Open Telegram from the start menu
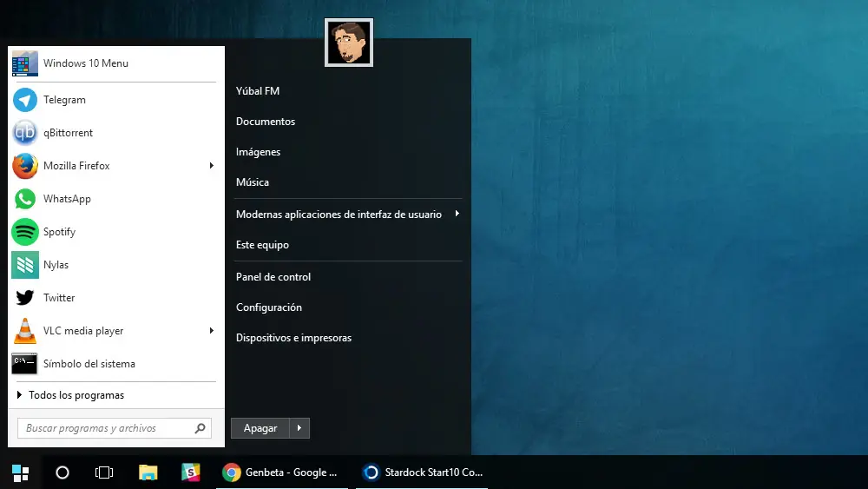 tap(116, 100)
